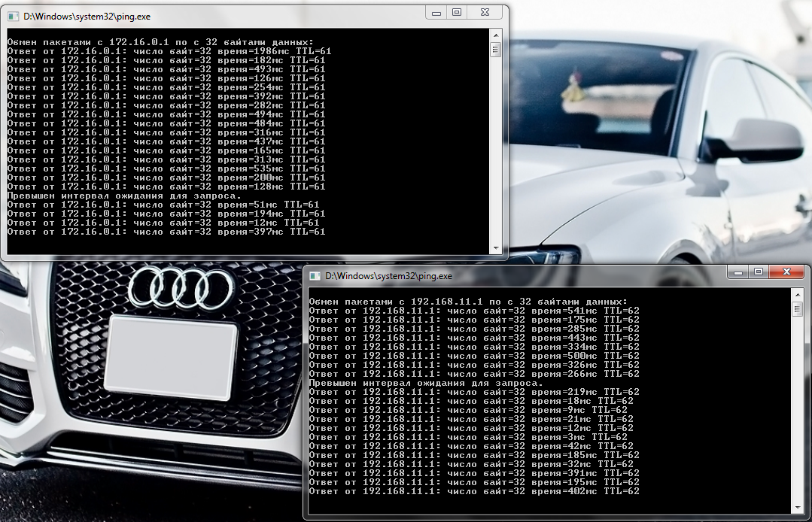
Task: Click the reply line with время=9мс
Action: 468,410
